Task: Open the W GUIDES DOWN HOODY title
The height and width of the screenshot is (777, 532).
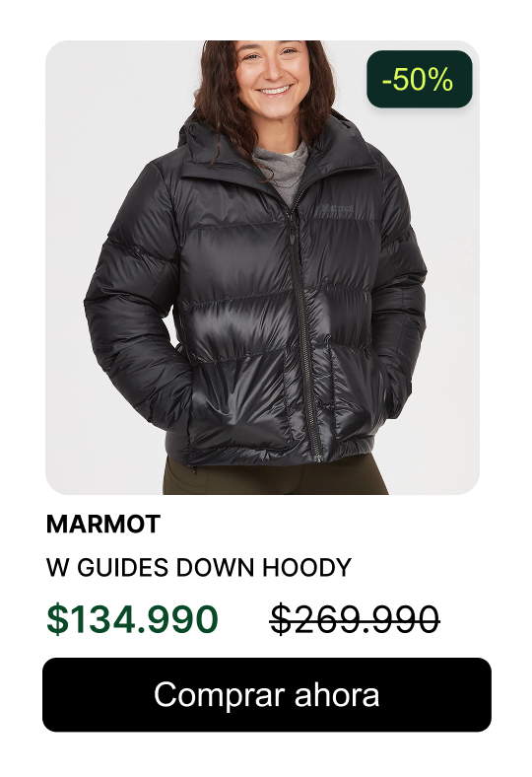Action: [x=198, y=567]
